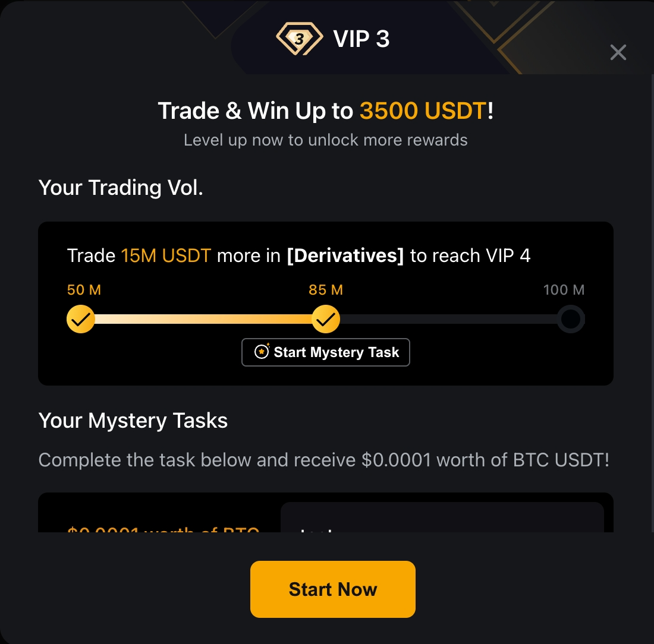Click the $0.0001 worth of BTC reward label

click(163, 529)
